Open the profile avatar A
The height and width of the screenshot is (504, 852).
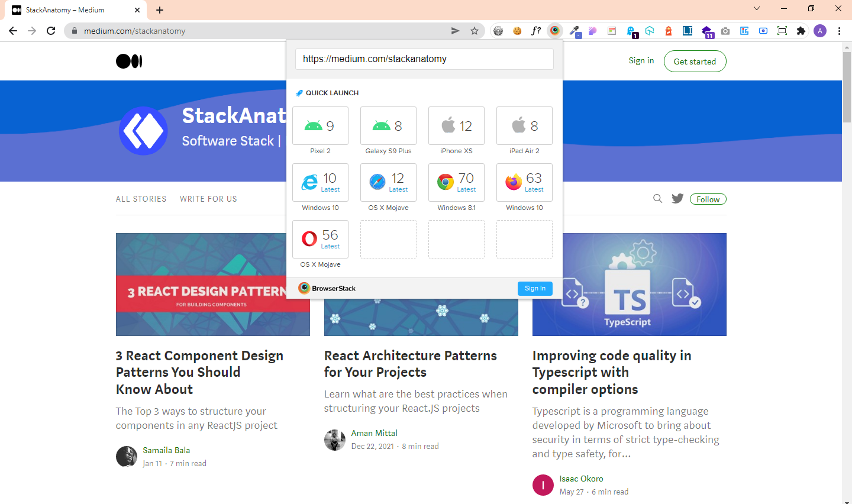click(x=820, y=31)
